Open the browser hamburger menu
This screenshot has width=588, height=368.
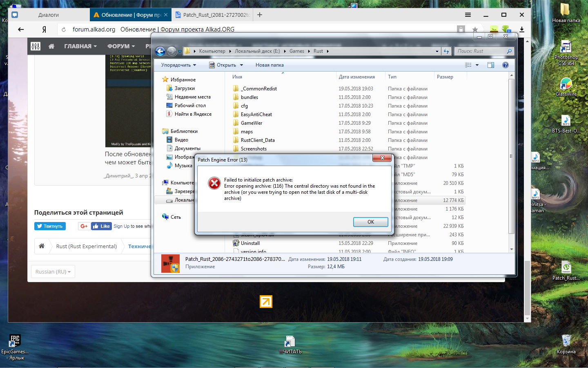coord(468,15)
